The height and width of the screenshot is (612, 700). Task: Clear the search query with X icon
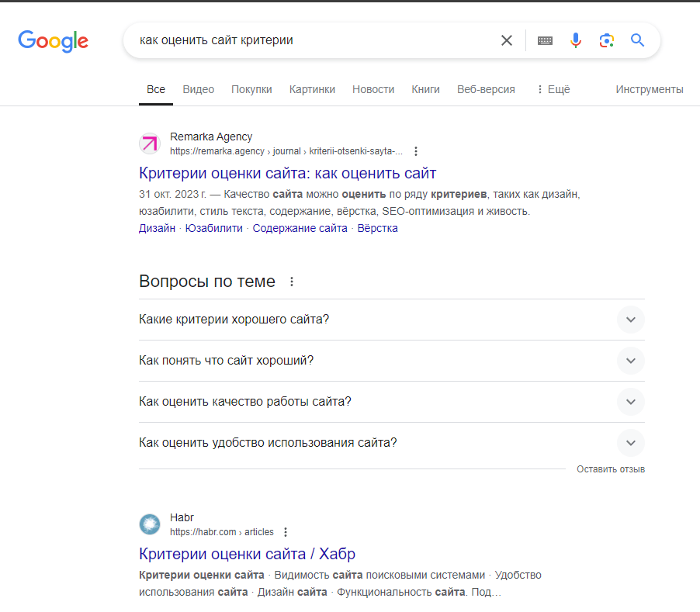click(507, 40)
